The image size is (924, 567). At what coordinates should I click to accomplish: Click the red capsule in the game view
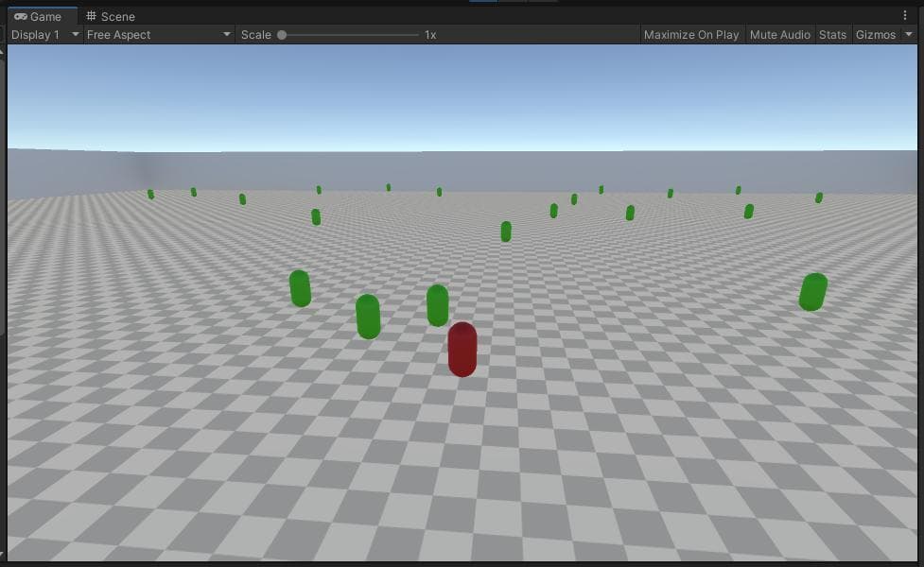click(462, 349)
